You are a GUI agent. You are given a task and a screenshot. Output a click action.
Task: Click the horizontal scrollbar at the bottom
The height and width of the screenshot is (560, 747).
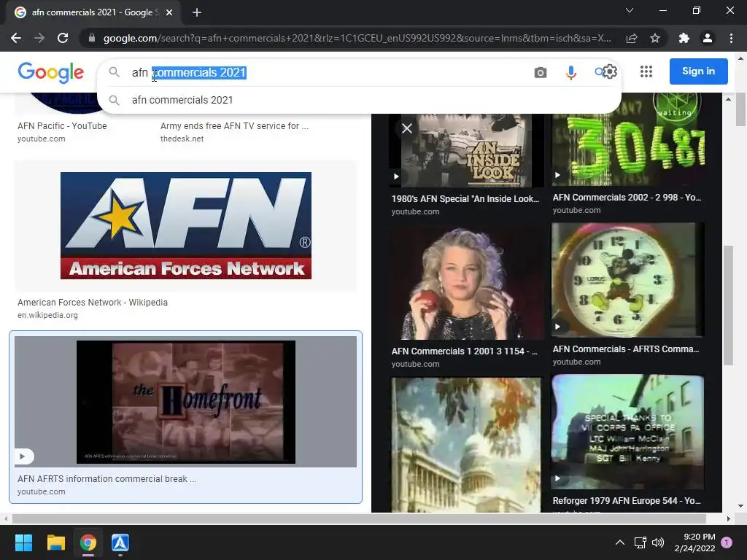(x=359, y=518)
